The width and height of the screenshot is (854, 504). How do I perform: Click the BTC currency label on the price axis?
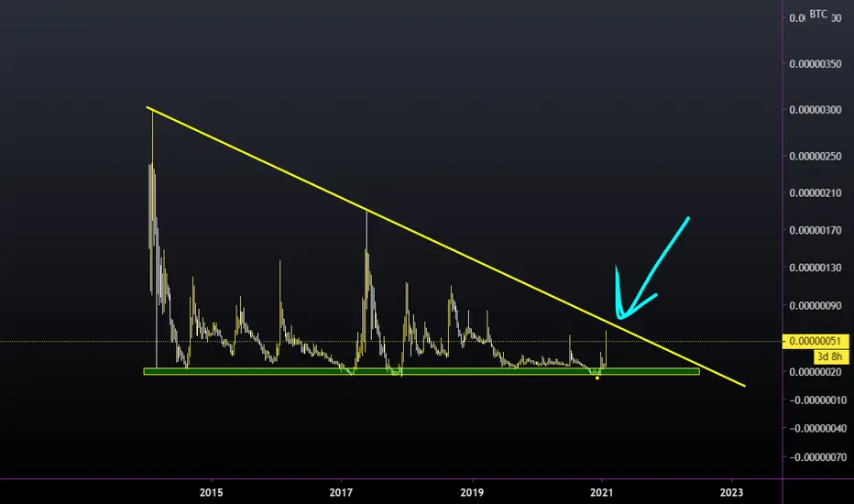[818, 14]
